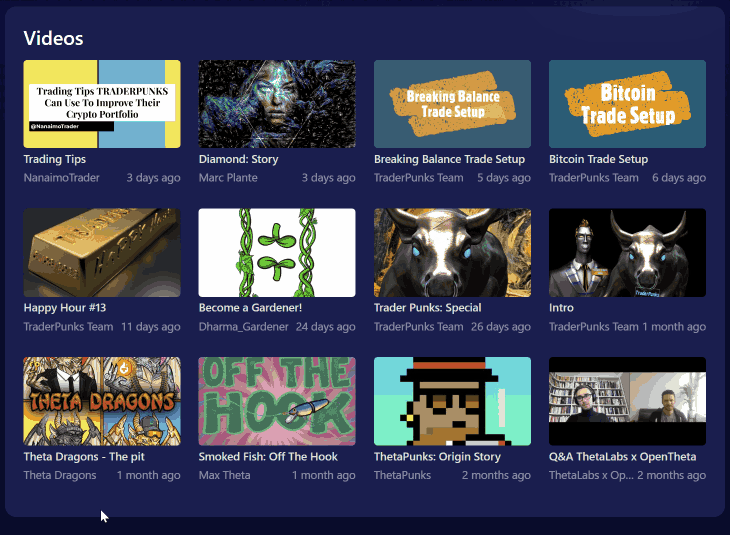
Task: Open the Off The Hook thumbnail
Action: pyautogui.click(x=277, y=401)
